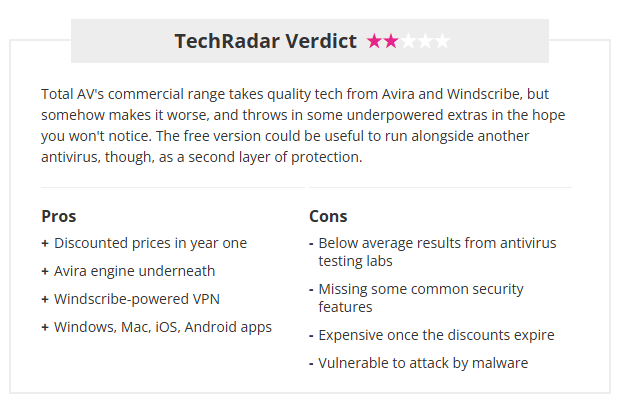Image resolution: width=619 pixels, height=406 pixels.
Task: Click the first filled pink star
Action: pyautogui.click(x=375, y=42)
